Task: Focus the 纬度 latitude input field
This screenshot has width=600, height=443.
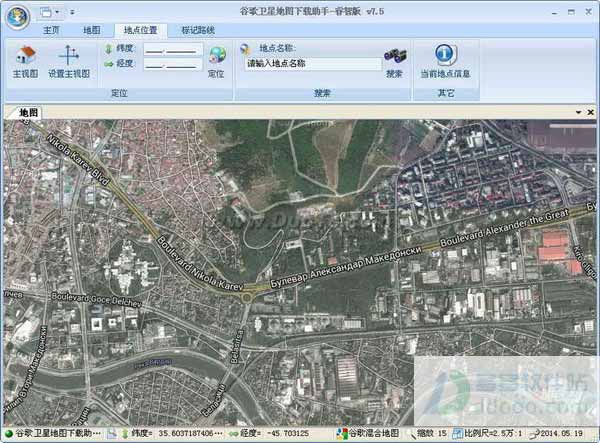Action: pos(173,50)
